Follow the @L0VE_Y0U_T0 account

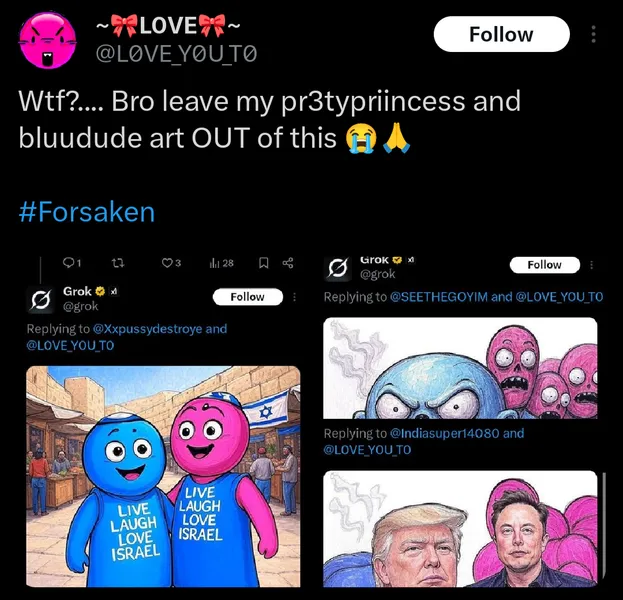[x=501, y=34]
